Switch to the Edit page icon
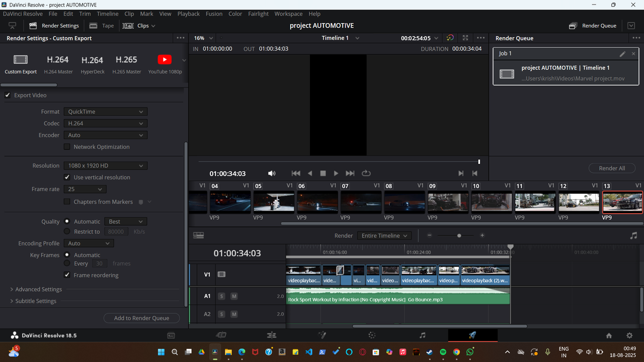Viewport: 644px width, 362px height. point(272,335)
